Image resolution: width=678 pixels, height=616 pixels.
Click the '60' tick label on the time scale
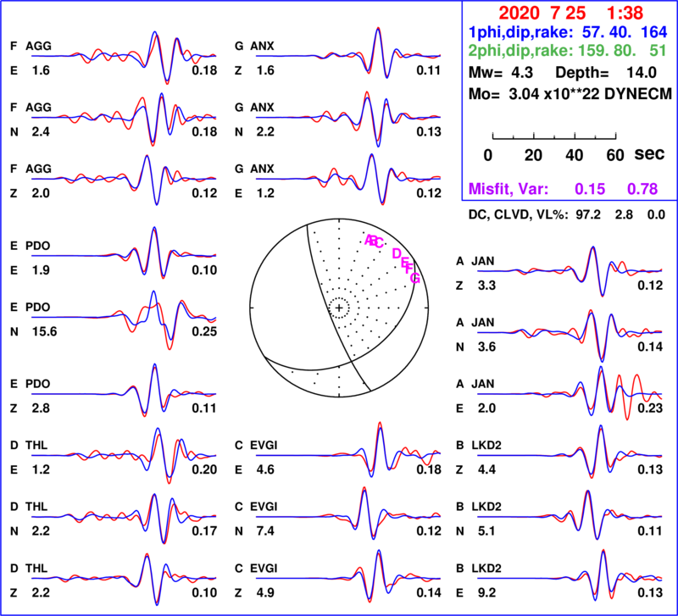pyautogui.click(x=615, y=155)
